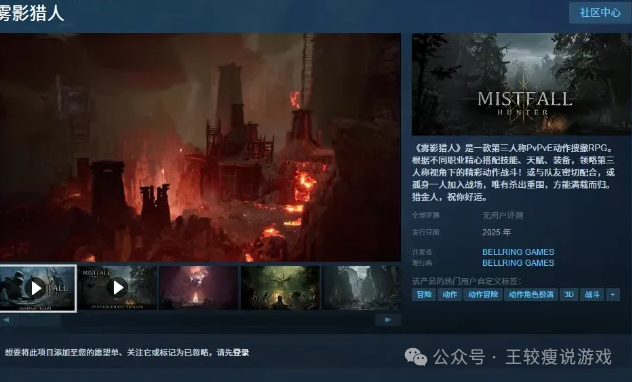Select the 3D tag

point(569,295)
